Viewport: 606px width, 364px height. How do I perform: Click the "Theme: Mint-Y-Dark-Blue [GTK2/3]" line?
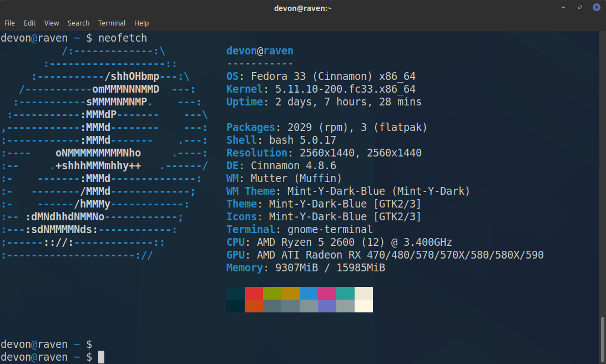click(x=324, y=204)
